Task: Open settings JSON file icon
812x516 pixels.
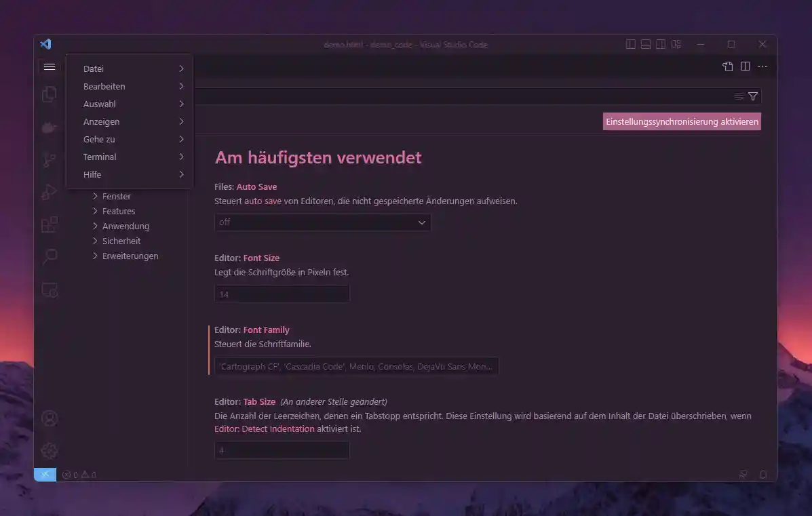Action: tap(728, 66)
